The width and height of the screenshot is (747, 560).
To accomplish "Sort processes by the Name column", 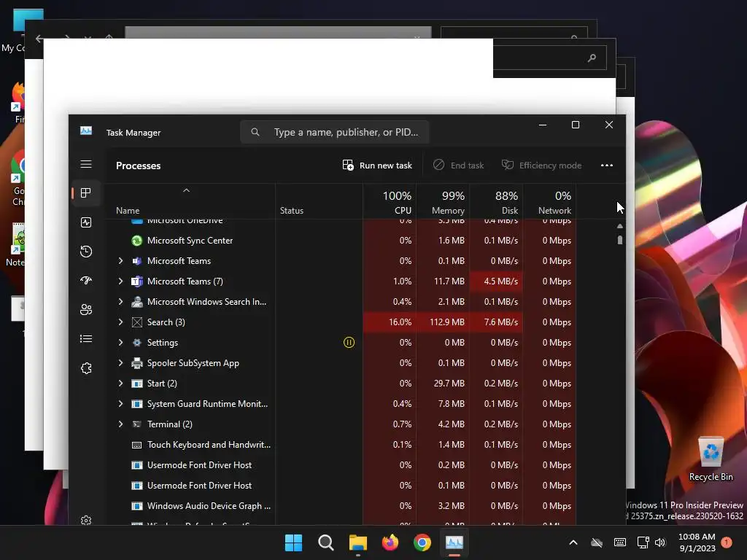I will (189, 201).
